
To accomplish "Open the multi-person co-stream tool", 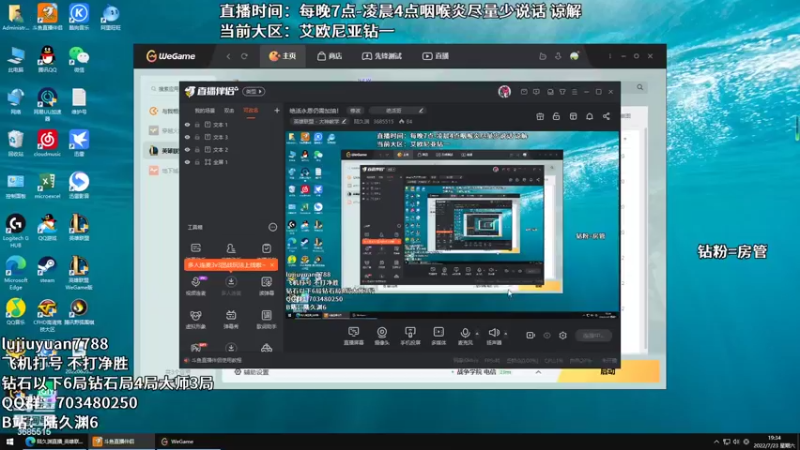I will [x=231, y=286].
